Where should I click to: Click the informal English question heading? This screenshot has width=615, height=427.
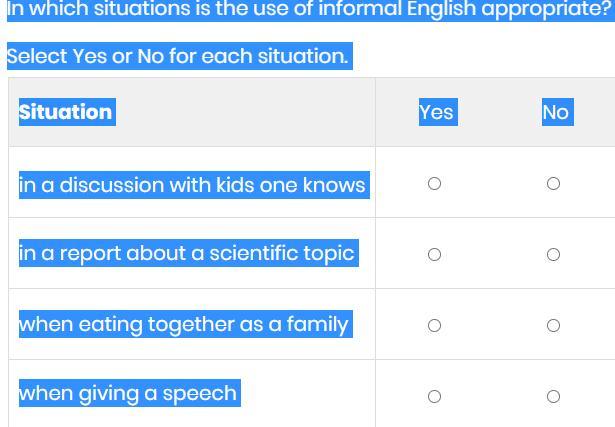(308, 10)
